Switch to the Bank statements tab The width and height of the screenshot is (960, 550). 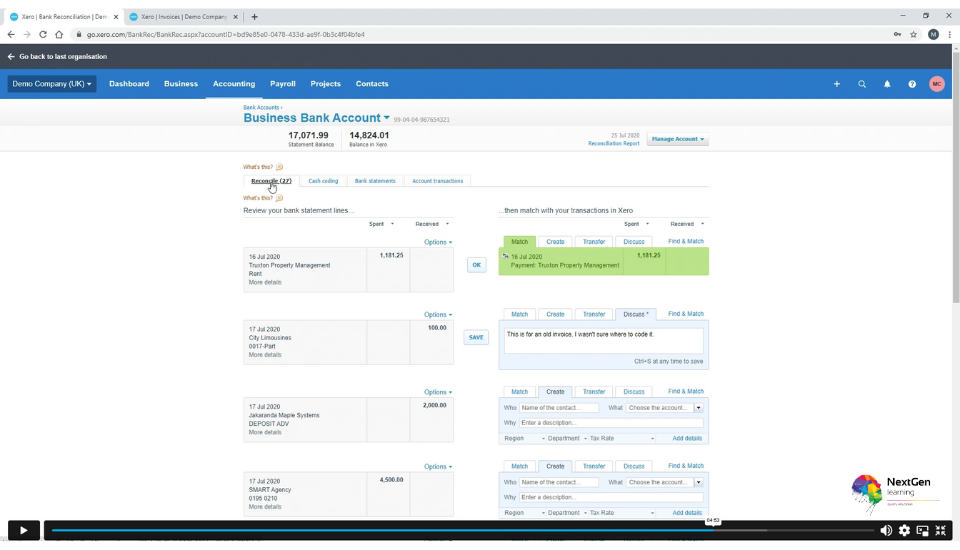pos(375,181)
